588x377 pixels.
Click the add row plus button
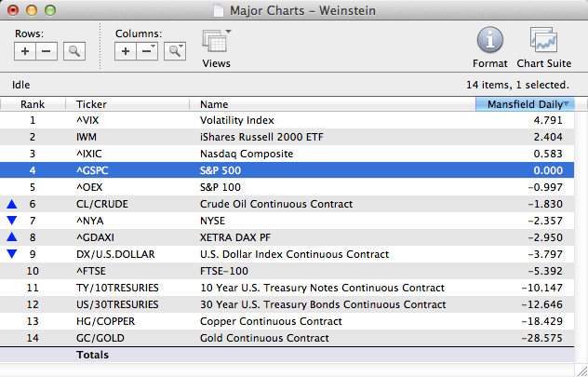(x=26, y=51)
